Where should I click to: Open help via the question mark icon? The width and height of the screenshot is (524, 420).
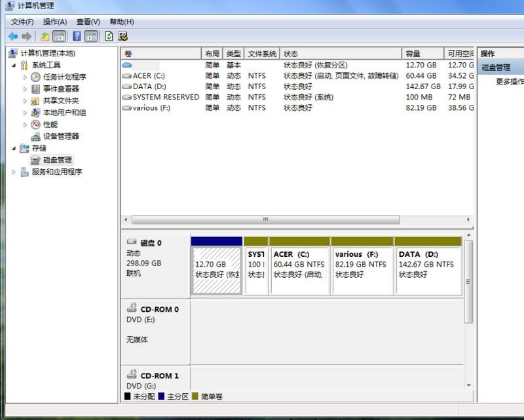pyautogui.click(x=77, y=36)
